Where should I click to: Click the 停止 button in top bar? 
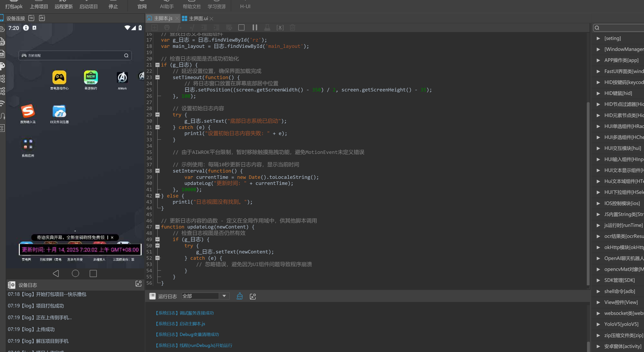(113, 6)
